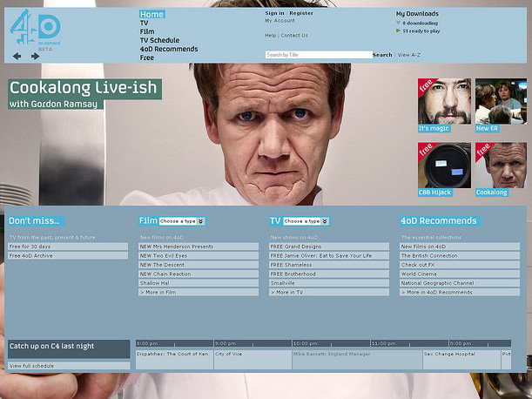
Task: Click the 10:00 pm timeline marker
Action: tap(306, 343)
